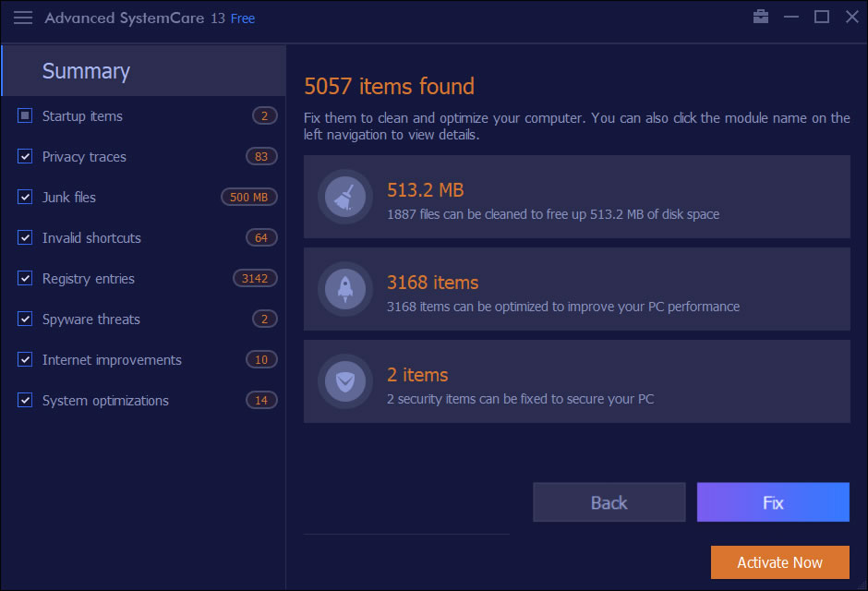This screenshot has width=868, height=591.
Task: Click the Startup items count badge
Action: point(265,115)
